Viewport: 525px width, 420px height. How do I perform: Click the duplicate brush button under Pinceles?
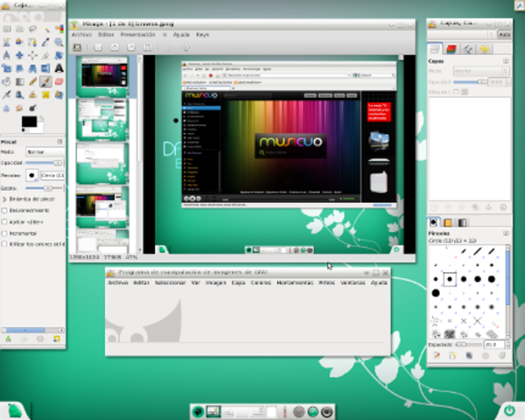coord(469,356)
